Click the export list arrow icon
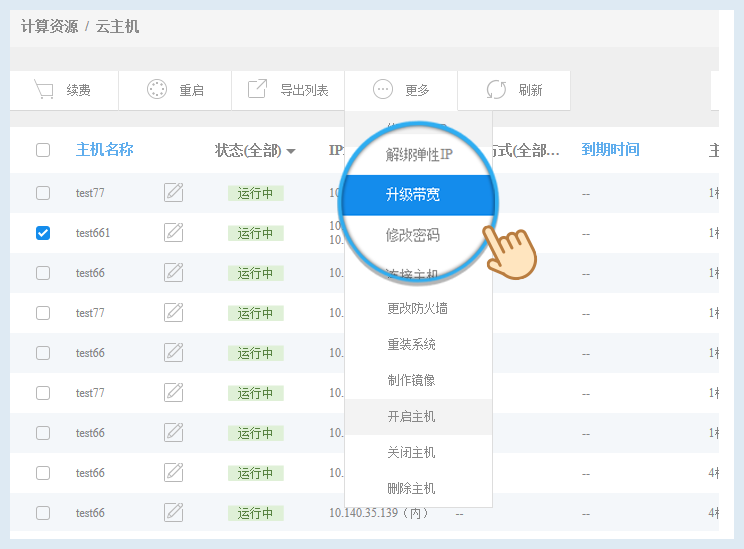The image size is (744, 549). point(257,90)
